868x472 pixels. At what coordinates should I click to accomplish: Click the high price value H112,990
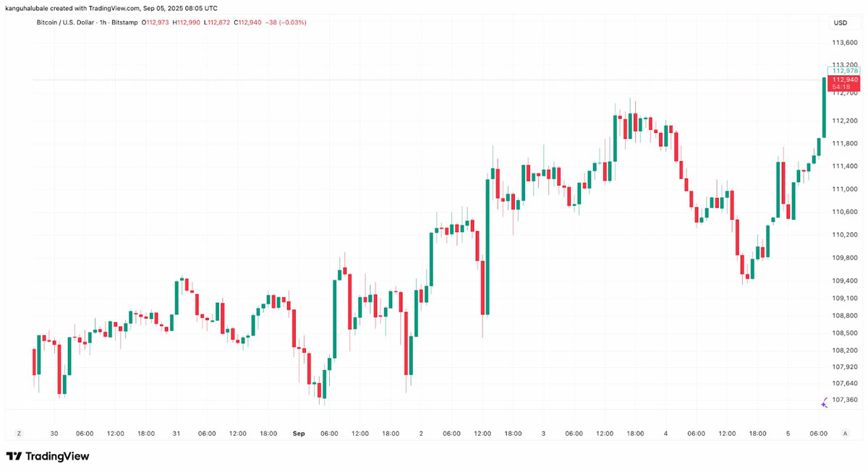pyautogui.click(x=187, y=22)
